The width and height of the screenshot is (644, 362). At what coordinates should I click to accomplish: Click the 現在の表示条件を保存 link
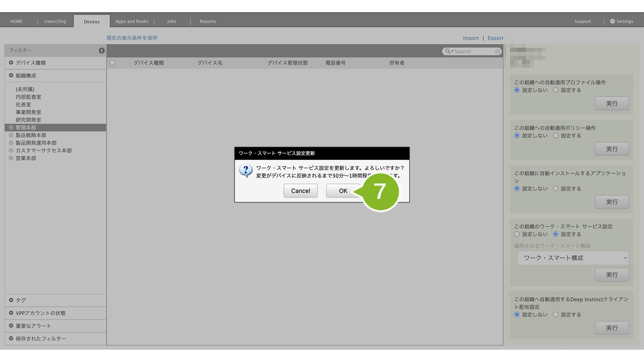[132, 38]
